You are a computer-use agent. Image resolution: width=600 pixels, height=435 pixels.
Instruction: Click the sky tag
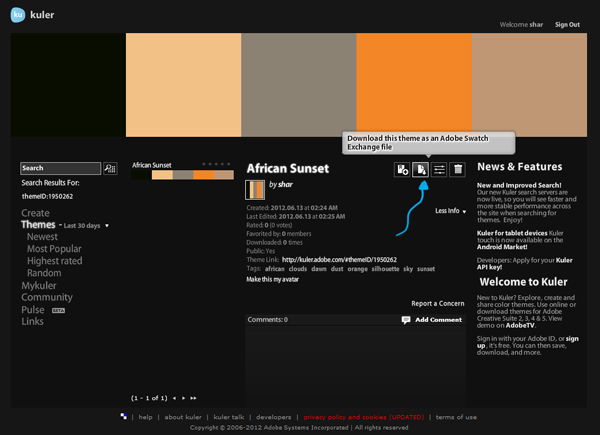[408, 269]
